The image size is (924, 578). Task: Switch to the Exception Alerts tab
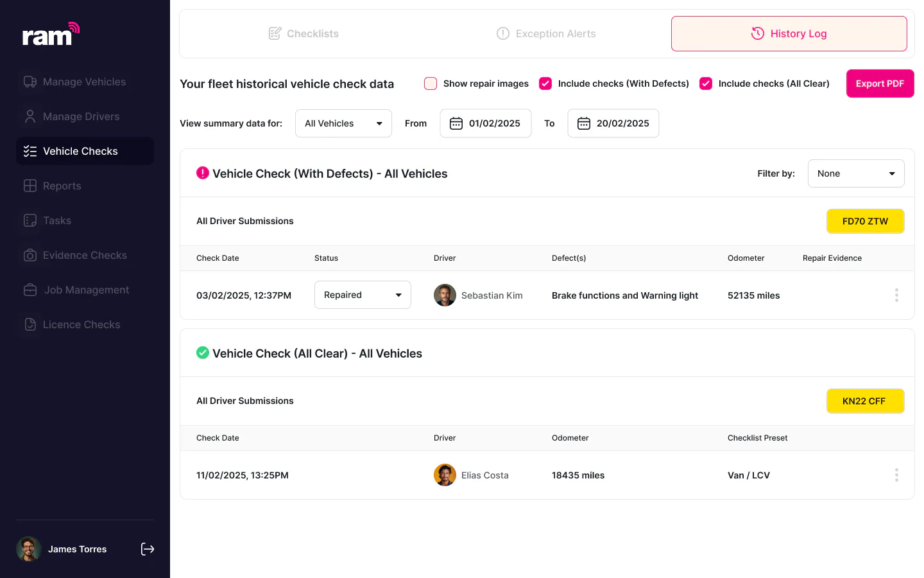pyautogui.click(x=546, y=33)
